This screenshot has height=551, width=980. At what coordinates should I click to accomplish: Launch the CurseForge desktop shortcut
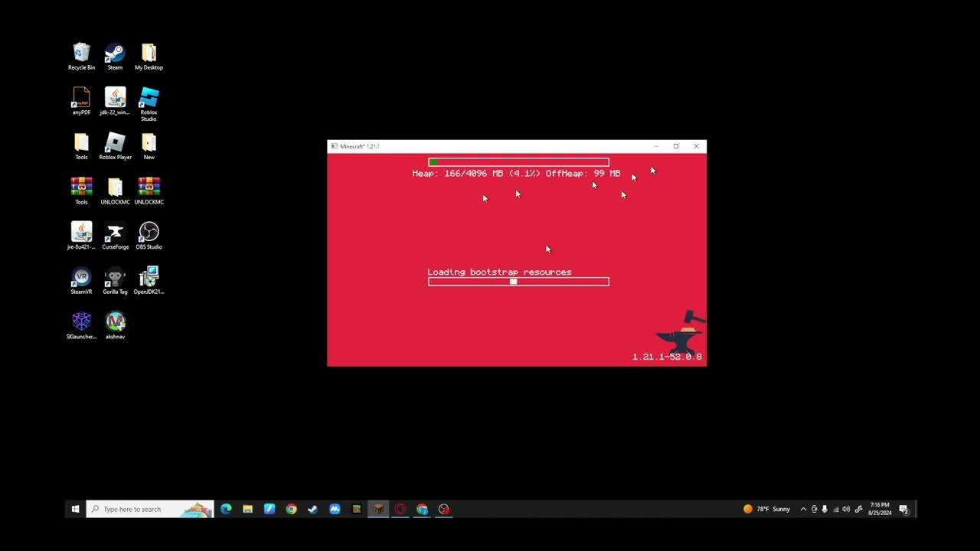(115, 236)
